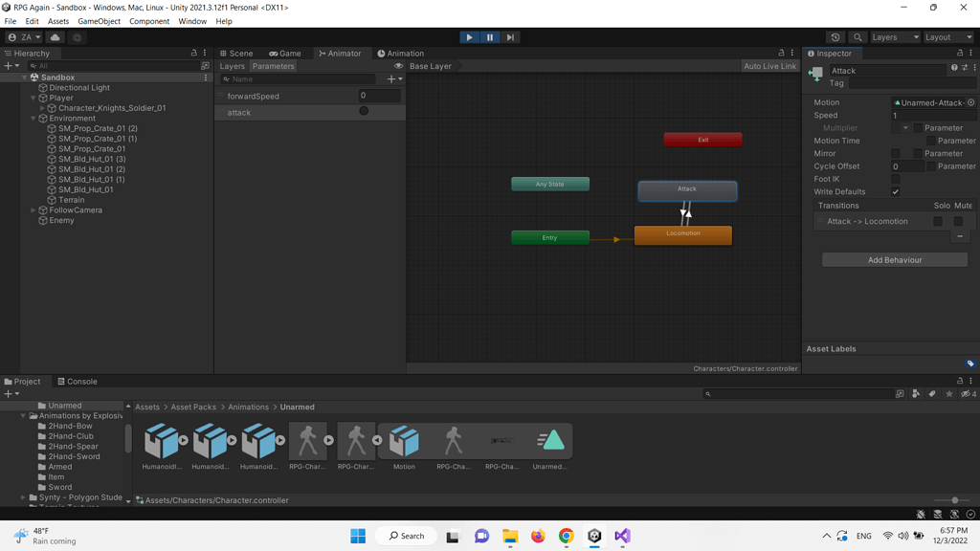Click the Add Behaviour button

(894, 260)
